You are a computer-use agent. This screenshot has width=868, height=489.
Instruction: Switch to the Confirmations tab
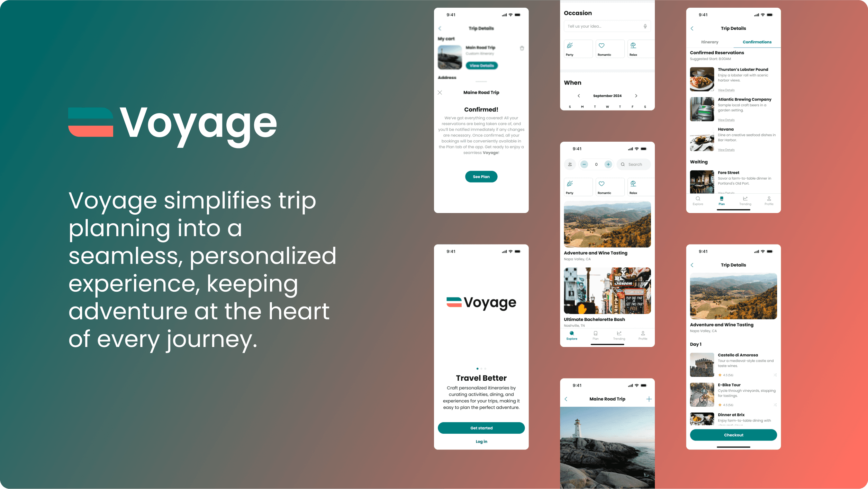pos(756,42)
